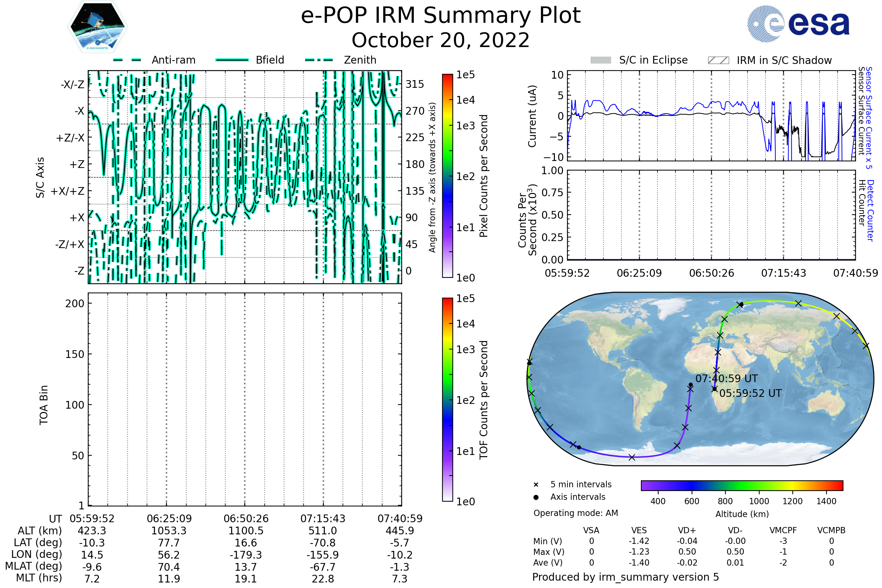Click the Produced by irm_summary version text
The height and width of the screenshot is (588, 882).
[x=625, y=577]
